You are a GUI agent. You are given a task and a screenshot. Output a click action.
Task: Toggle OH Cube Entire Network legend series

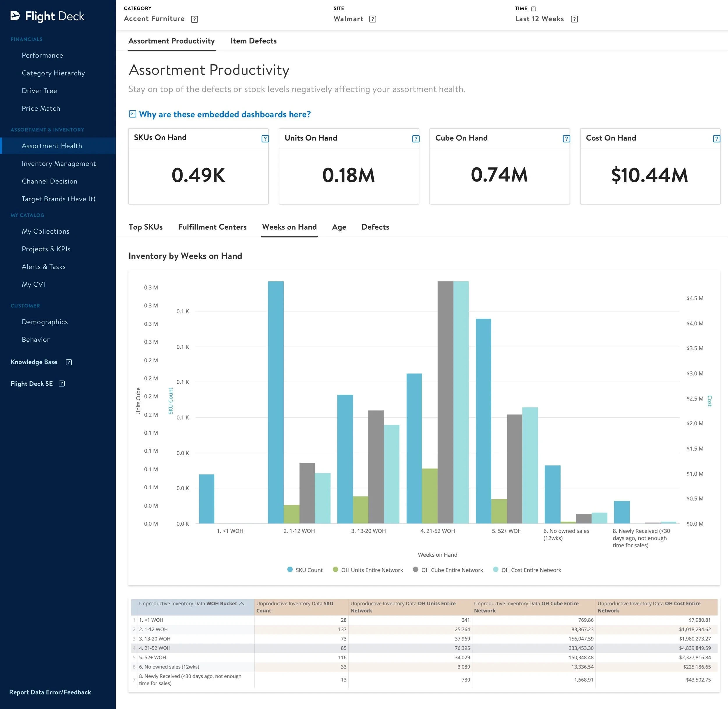448,570
